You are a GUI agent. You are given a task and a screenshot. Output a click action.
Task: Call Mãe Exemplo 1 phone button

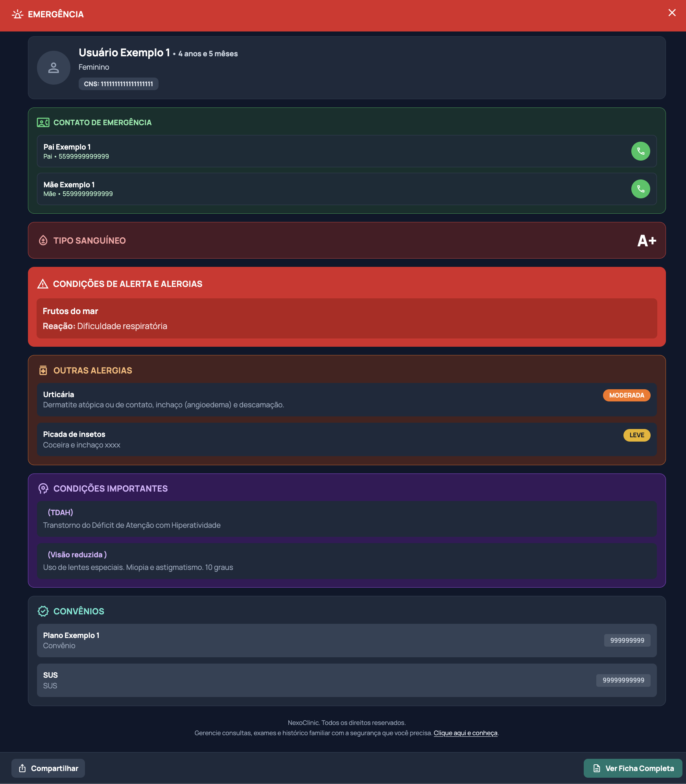(640, 189)
